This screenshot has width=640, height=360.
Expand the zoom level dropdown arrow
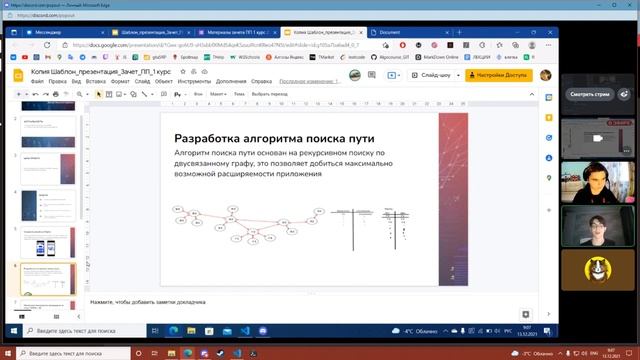pyautogui.click(x=87, y=94)
